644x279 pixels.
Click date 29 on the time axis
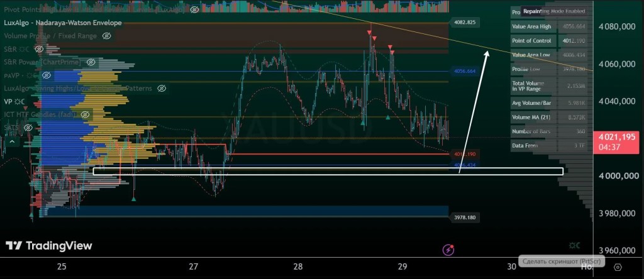[402, 266]
